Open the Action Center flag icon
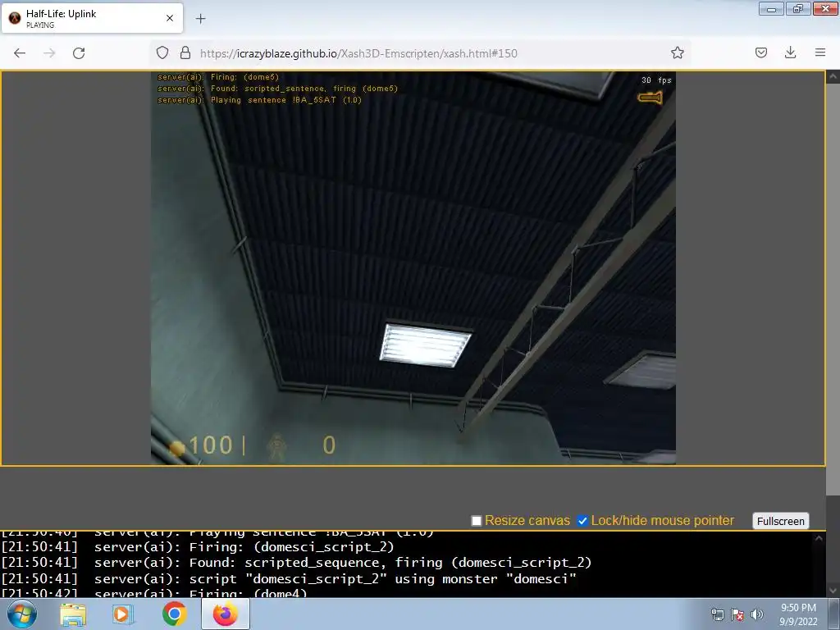This screenshot has height=630, width=840. coord(737,614)
